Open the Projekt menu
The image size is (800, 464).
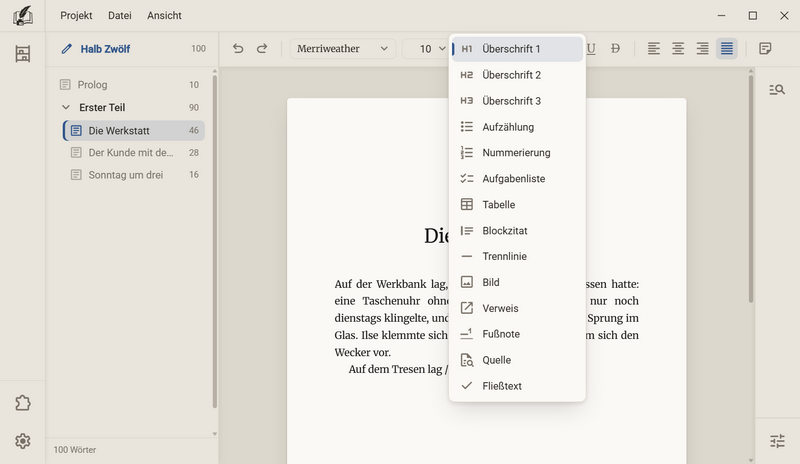pyautogui.click(x=76, y=16)
